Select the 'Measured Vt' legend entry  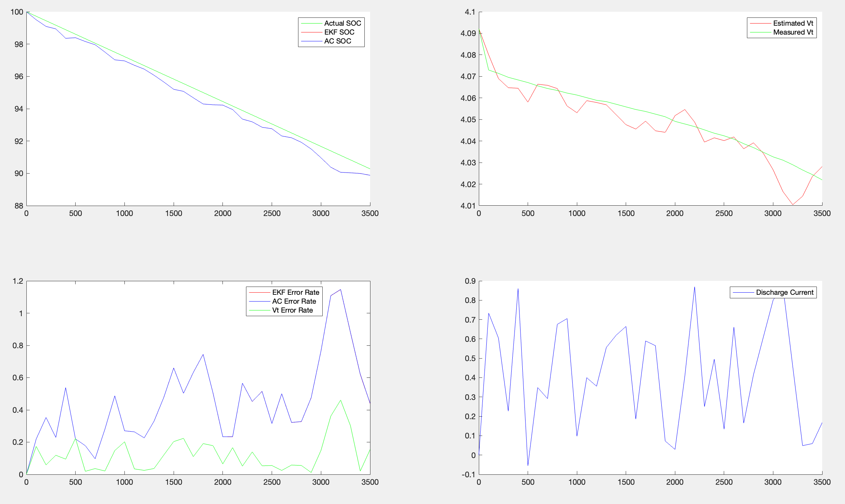pyautogui.click(x=793, y=32)
